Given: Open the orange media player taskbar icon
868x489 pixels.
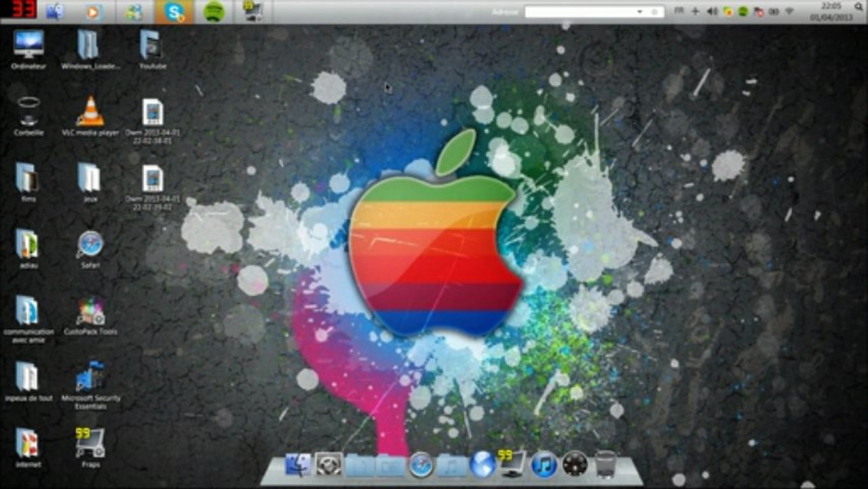Looking at the screenshot, I should tap(94, 12).
